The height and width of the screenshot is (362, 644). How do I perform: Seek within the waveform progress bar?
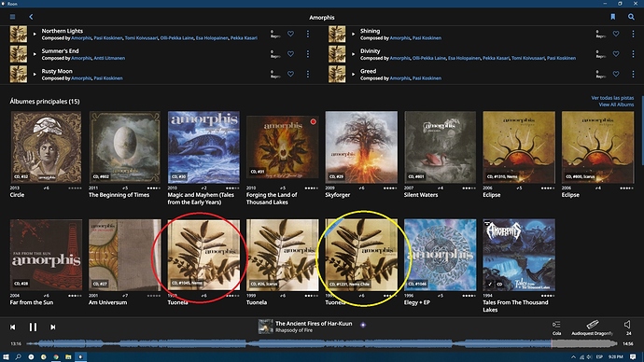coord(322,344)
